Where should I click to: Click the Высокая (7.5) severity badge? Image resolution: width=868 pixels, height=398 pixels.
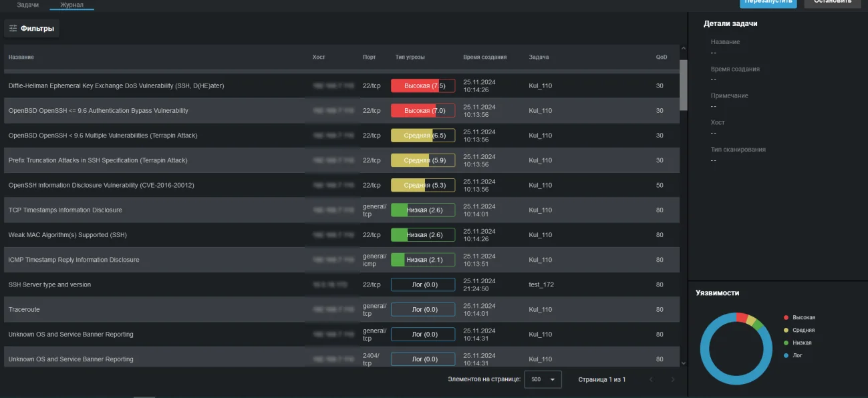(423, 86)
